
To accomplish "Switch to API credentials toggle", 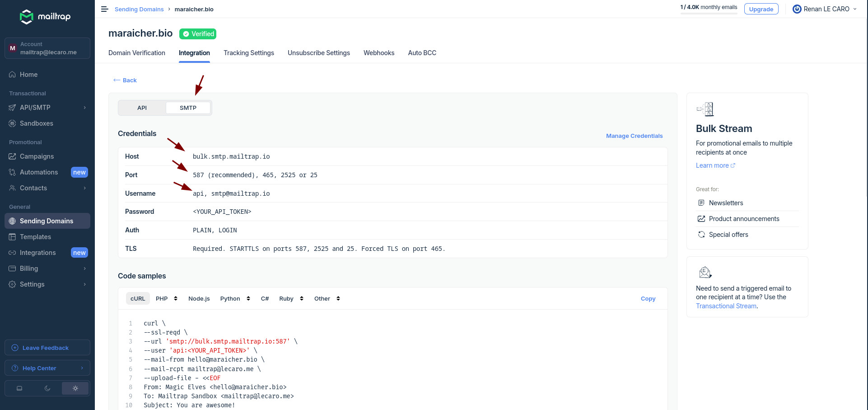I will [142, 108].
